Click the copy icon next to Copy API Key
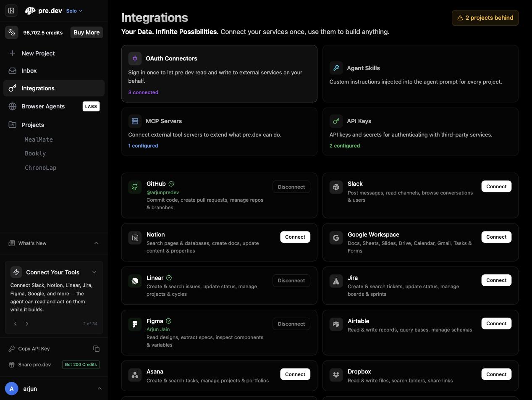Viewport: 532px width, 400px height. coord(96,349)
